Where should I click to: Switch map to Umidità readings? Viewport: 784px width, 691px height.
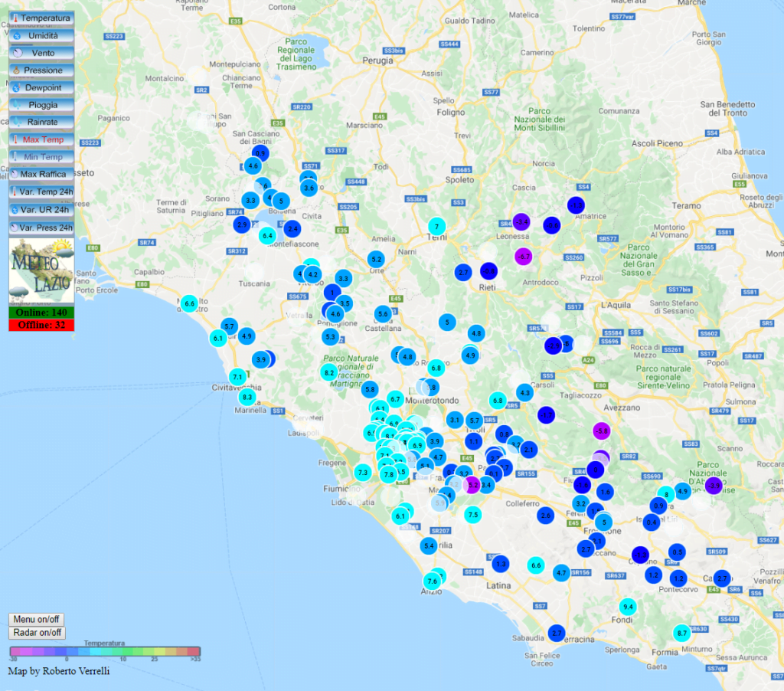tap(41, 35)
